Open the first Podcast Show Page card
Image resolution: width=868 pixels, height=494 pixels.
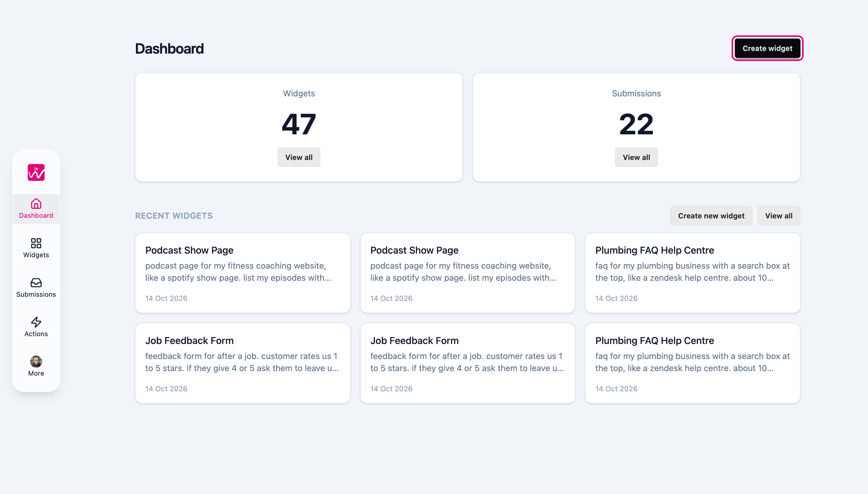tap(242, 273)
